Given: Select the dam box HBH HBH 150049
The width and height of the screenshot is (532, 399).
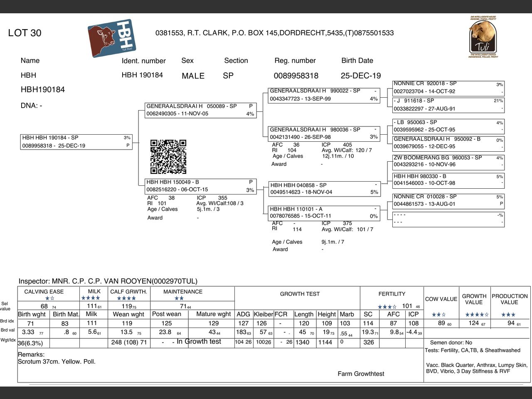Looking at the screenshot, I should [201, 186].
